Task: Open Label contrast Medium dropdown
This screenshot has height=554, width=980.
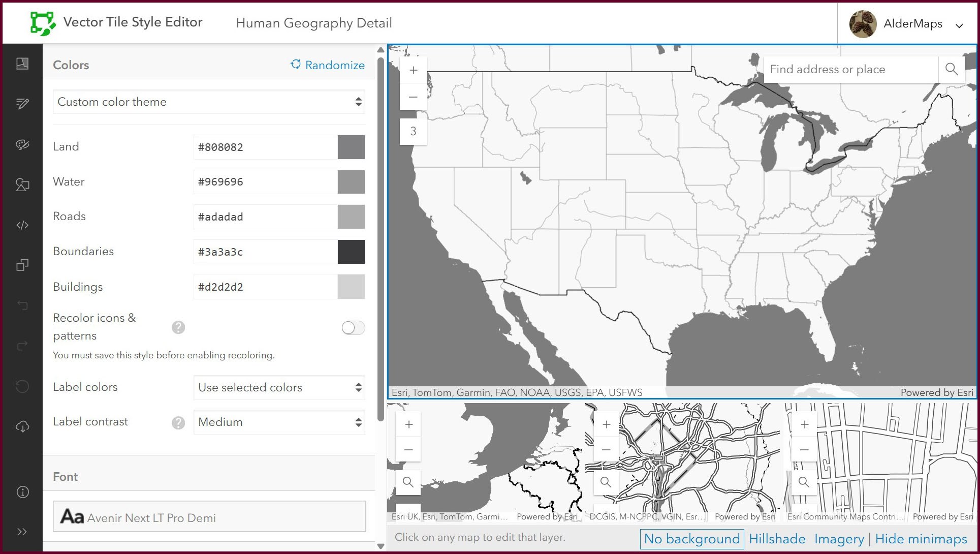Action: pyautogui.click(x=279, y=422)
